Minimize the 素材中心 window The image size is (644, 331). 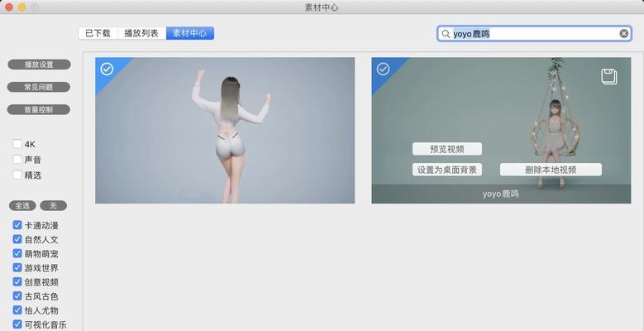coord(21,7)
